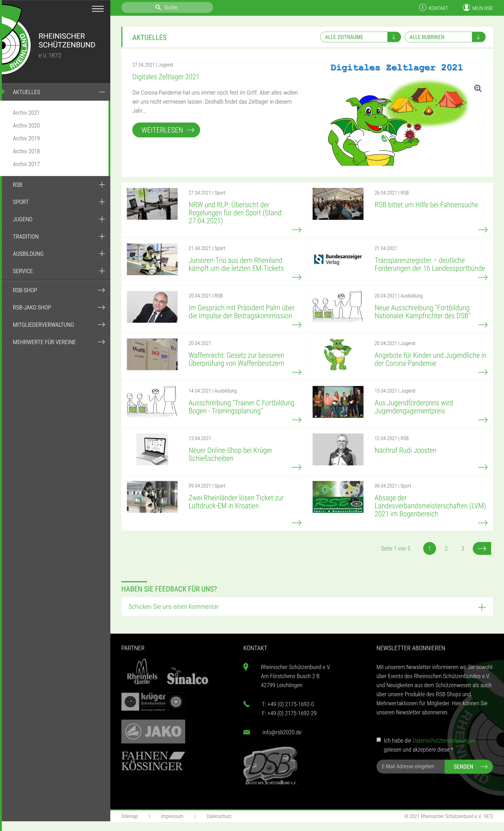Expand the Ausbildung menu section
504x831 pixels.
[102, 254]
